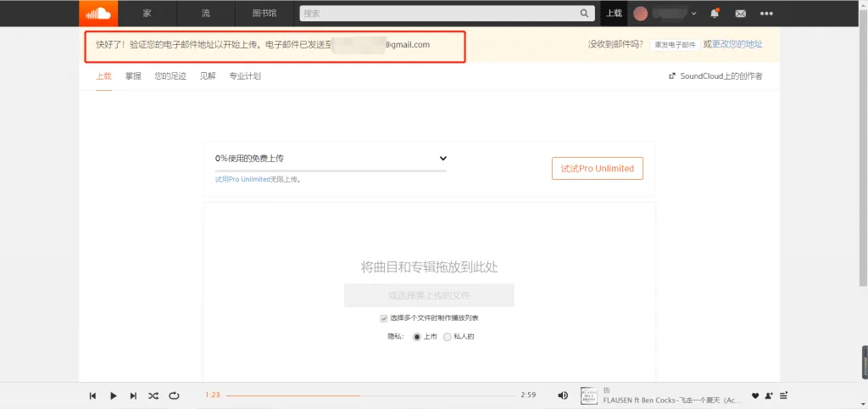
Task: Open the notifications bell icon
Action: (x=715, y=14)
